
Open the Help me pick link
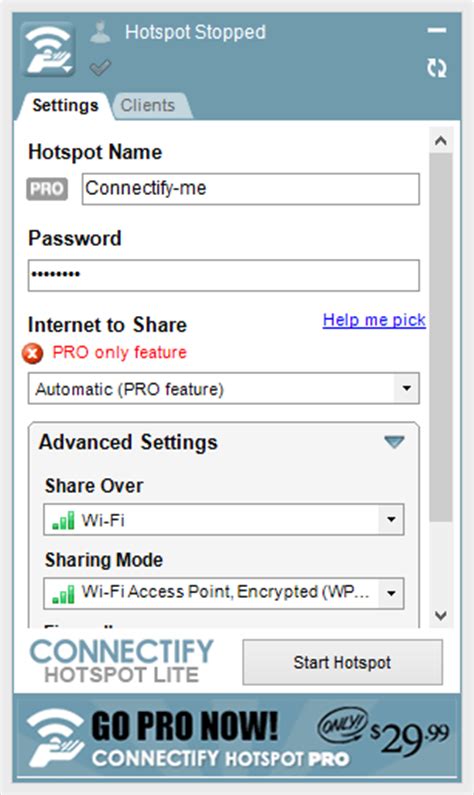374,320
